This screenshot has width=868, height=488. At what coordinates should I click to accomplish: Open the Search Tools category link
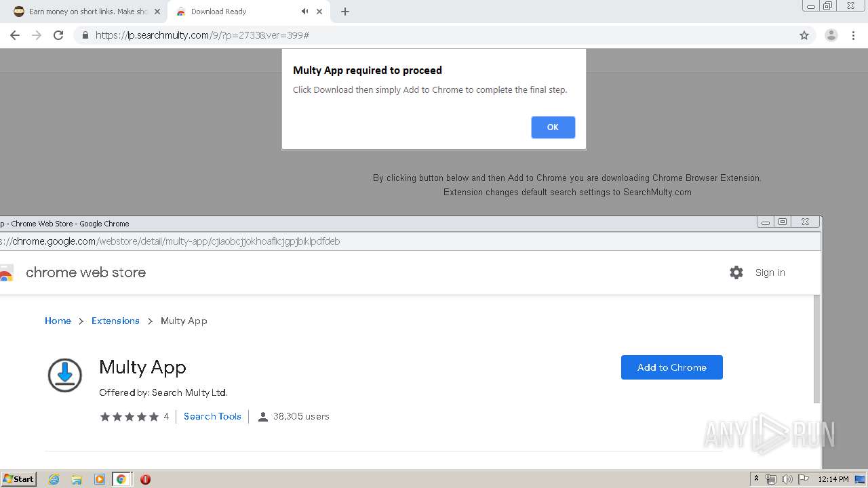212,416
